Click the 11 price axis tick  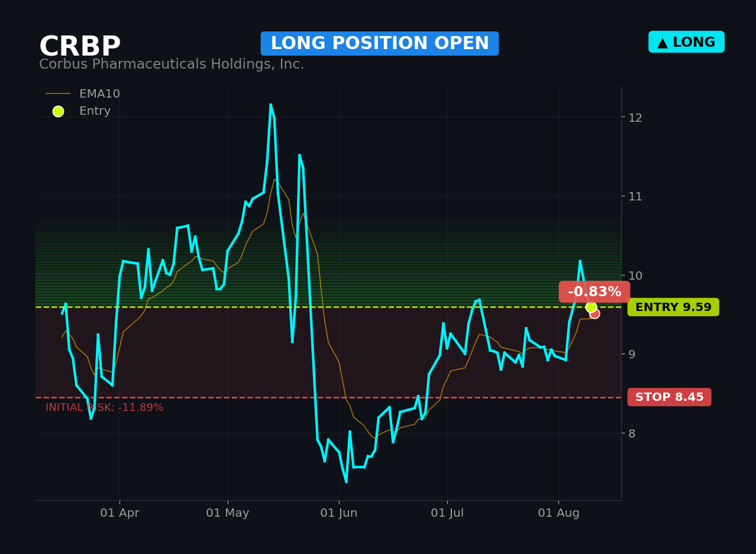coord(635,196)
